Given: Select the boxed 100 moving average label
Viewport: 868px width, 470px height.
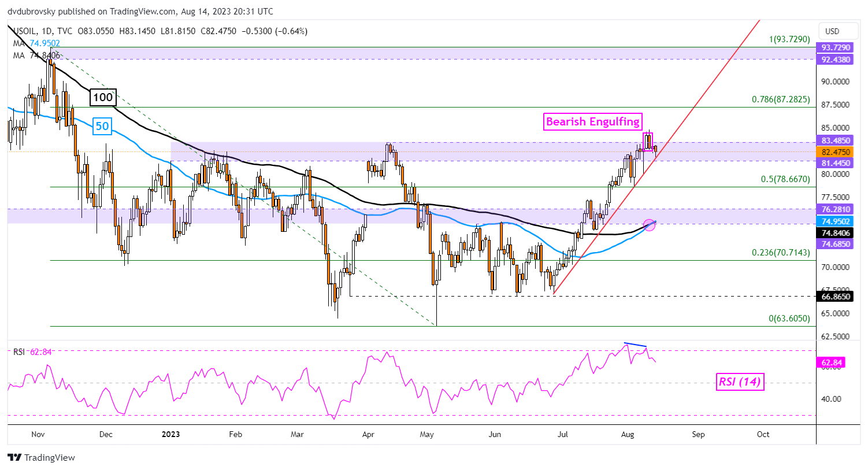Looking at the screenshot, I should coord(103,97).
